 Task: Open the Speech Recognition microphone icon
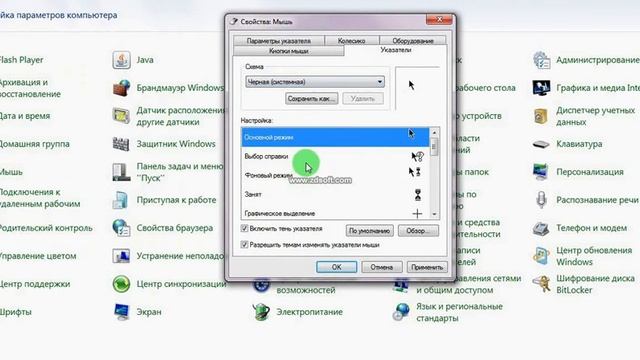coord(541,200)
